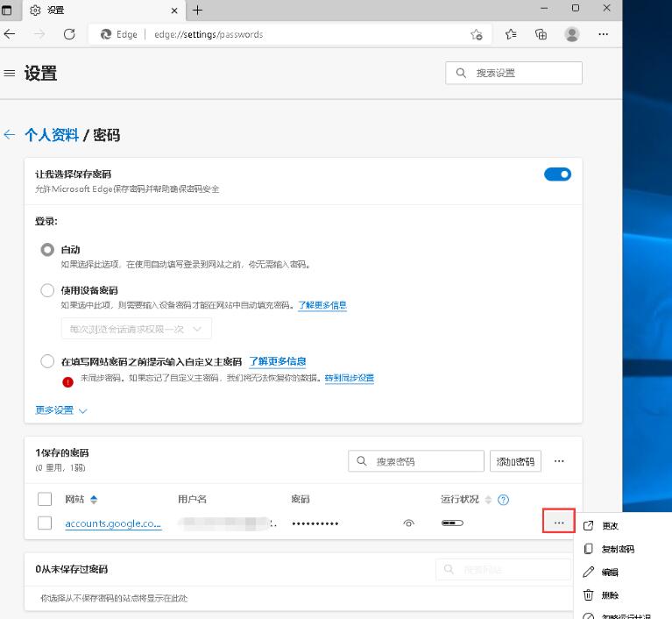Reload the page with the refresh icon
The width and height of the screenshot is (672, 619).
coord(69,34)
